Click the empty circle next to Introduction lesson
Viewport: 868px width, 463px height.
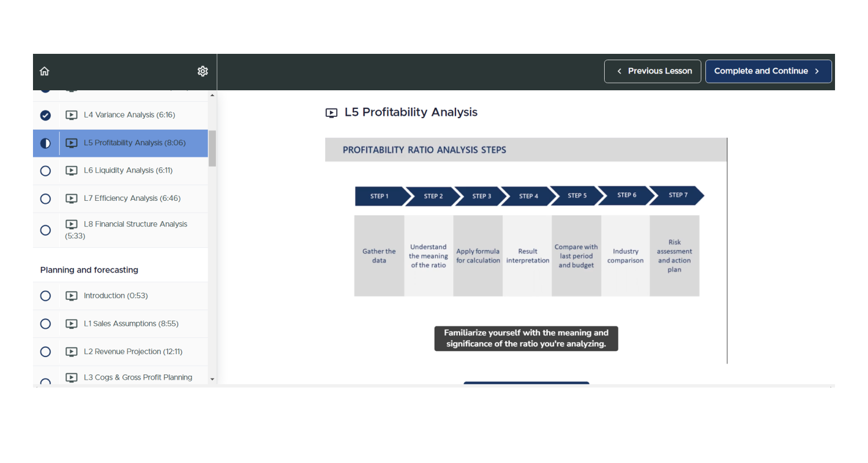pos(45,296)
